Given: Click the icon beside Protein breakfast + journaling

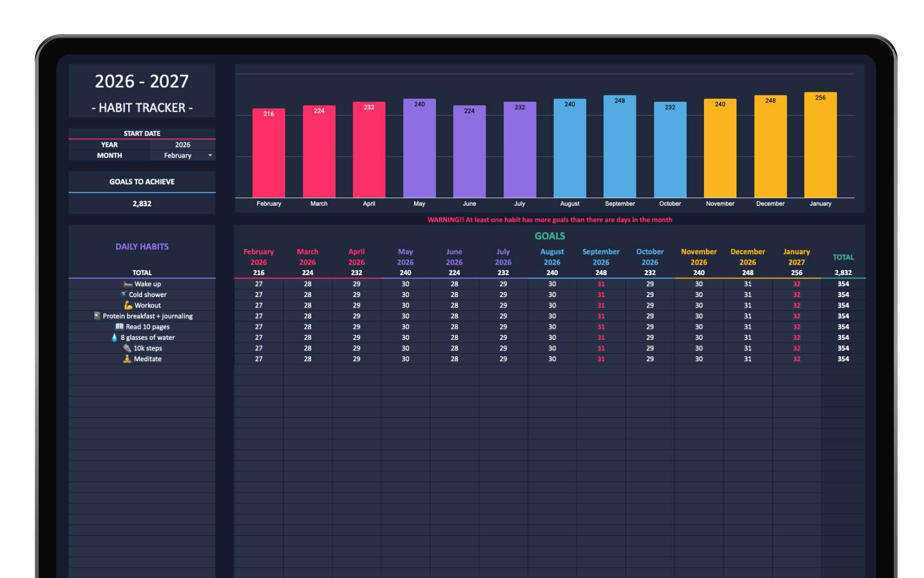Looking at the screenshot, I should tap(97, 316).
